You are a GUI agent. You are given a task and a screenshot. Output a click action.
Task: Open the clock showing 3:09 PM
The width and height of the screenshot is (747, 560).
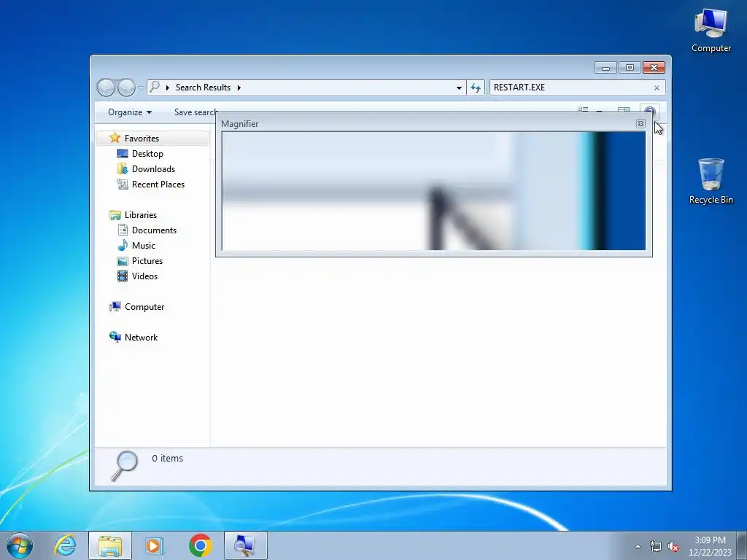(710, 546)
